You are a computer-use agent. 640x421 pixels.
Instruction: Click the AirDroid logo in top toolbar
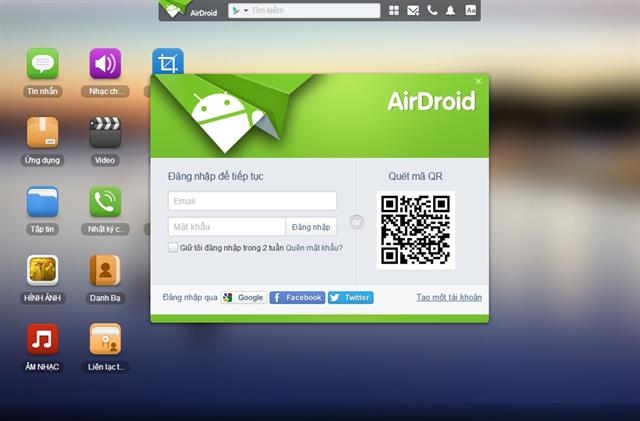click(x=189, y=10)
